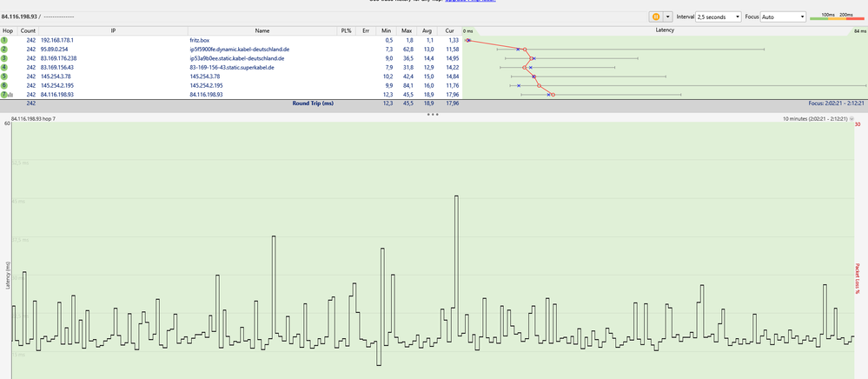The image size is (868, 379).
Task: Select hop 3 green circle icon
Action: [4, 58]
